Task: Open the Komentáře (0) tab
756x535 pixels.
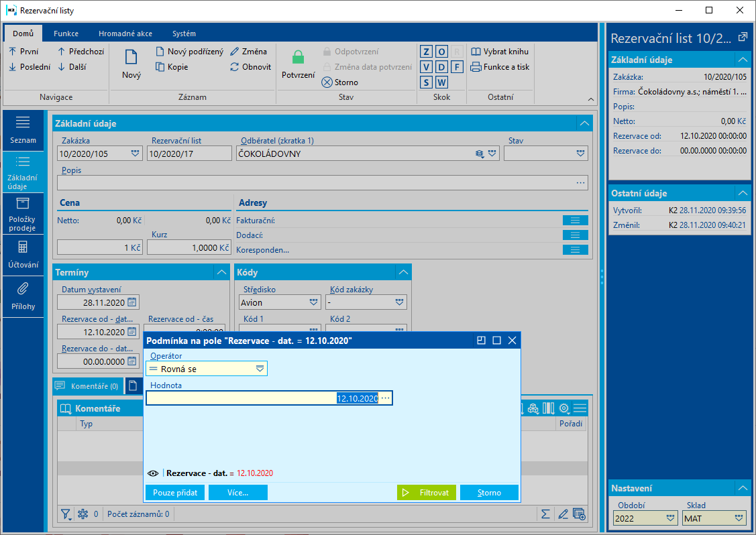Action: point(87,386)
